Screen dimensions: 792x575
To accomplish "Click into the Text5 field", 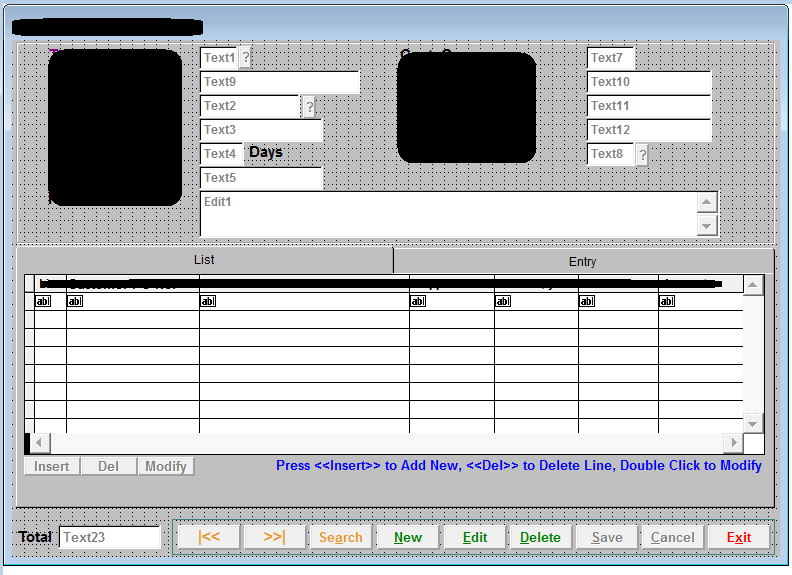I will click(261, 178).
